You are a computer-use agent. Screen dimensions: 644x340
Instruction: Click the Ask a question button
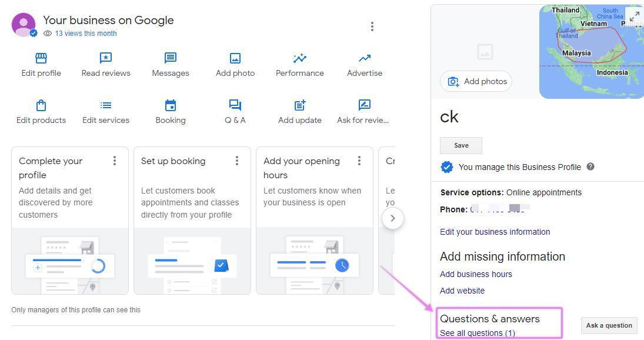click(609, 325)
